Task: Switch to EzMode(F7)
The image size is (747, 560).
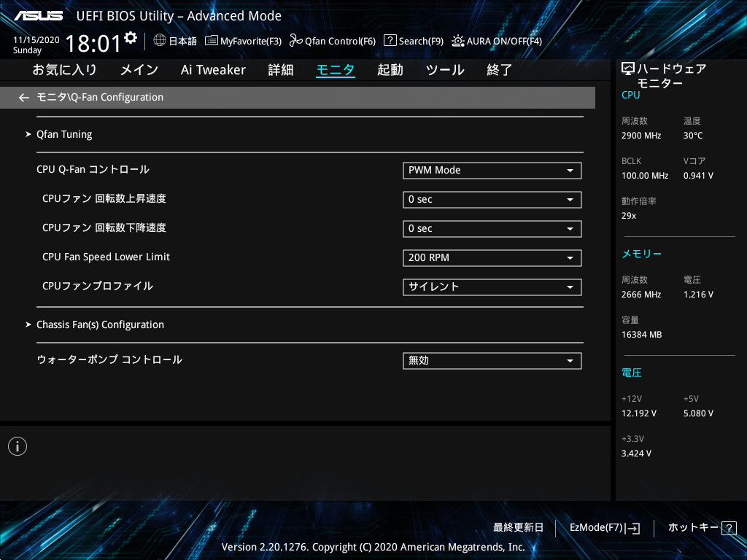Action: coord(605,528)
